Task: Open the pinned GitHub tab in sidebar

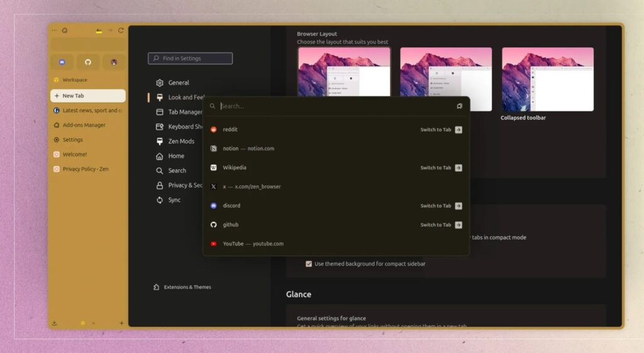Action: [x=88, y=62]
